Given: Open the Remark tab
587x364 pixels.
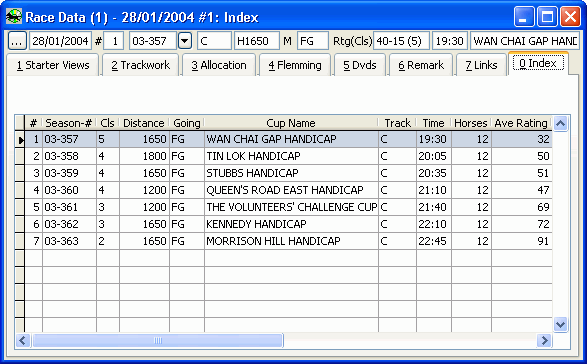Looking at the screenshot, I should click(x=421, y=65).
